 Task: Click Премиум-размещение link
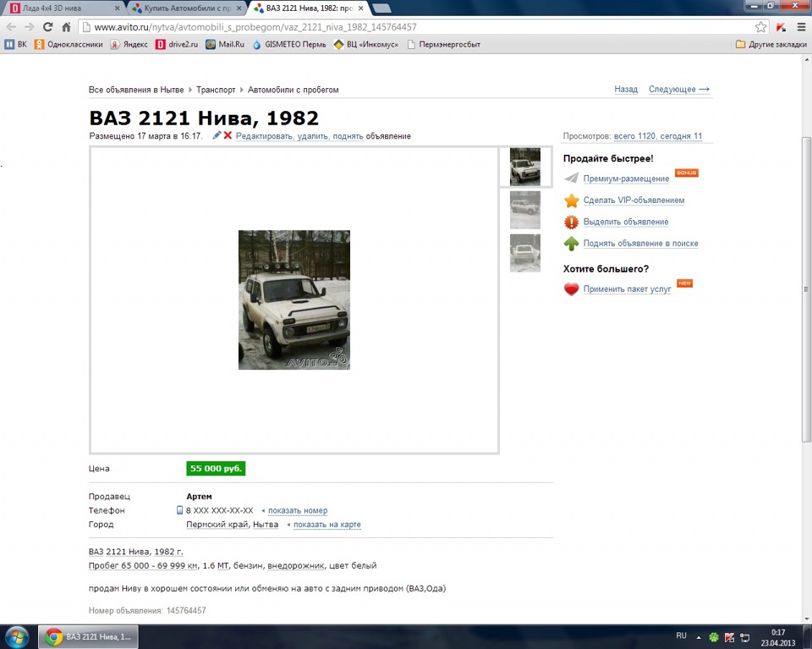(626, 179)
